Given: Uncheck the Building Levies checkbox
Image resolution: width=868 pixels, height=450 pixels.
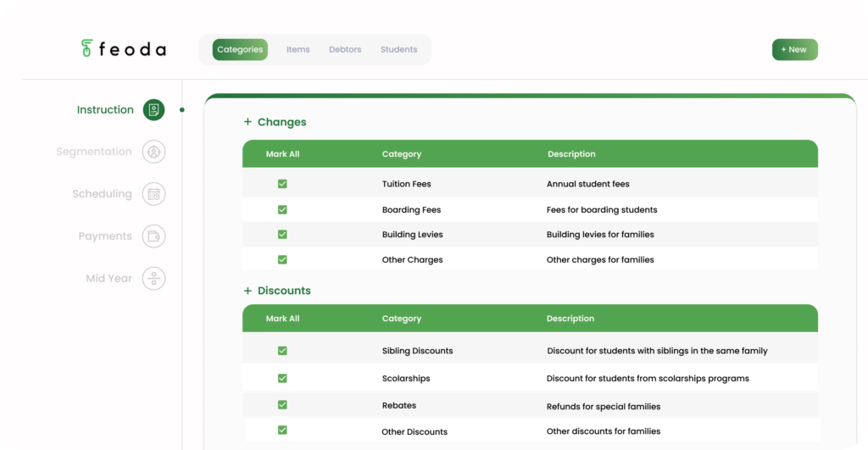Looking at the screenshot, I should point(282,235).
